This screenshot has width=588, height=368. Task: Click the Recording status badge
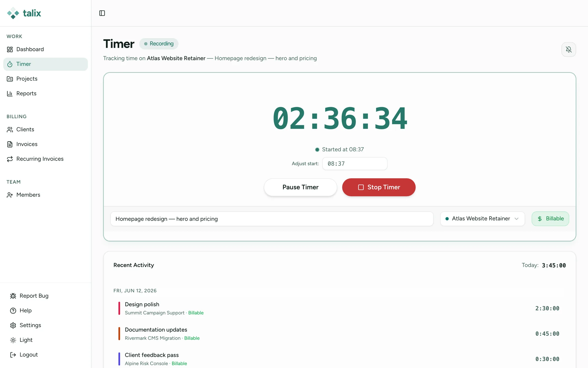(x=159, y=44)
